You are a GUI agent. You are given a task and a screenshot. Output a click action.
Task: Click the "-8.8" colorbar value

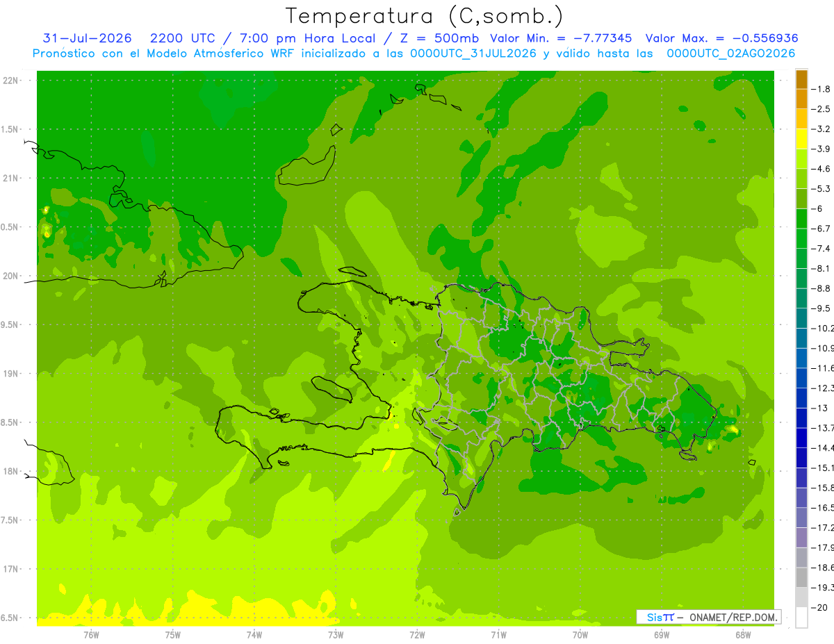click(x=821, y=288)
